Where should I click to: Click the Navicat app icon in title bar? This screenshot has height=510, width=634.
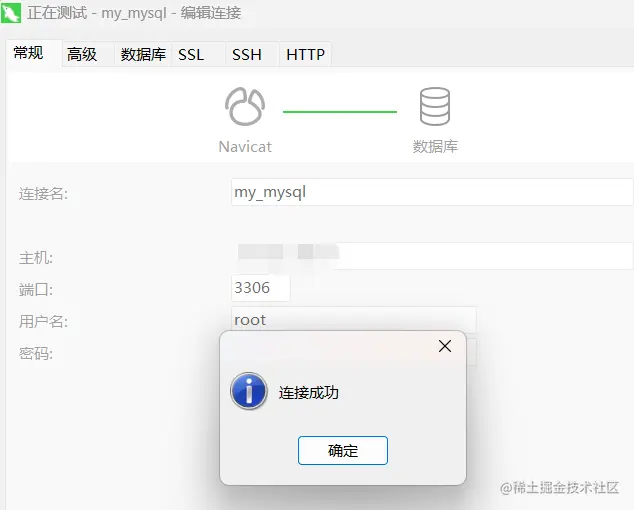click(11, 13)
